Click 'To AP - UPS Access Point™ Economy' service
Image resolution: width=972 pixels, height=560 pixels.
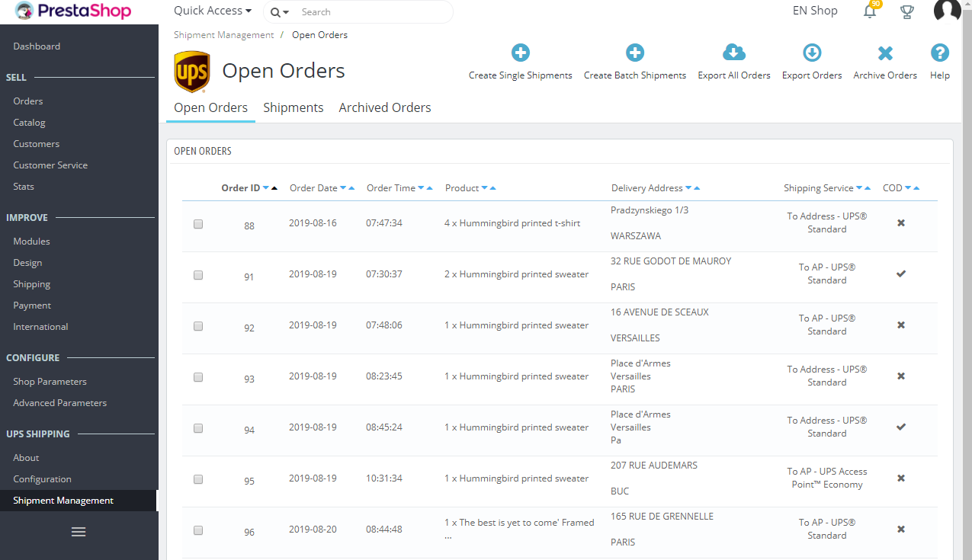tap(827, 478)
